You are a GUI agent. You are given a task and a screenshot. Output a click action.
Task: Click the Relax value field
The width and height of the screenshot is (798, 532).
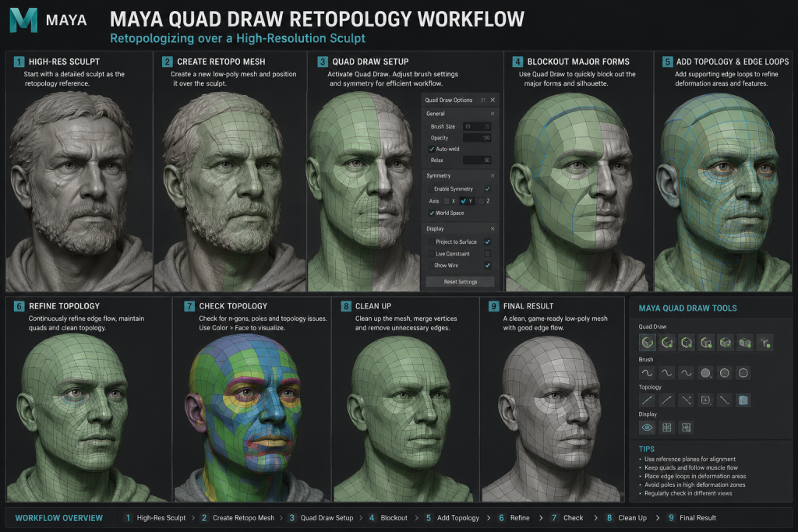(x=478, y=160)
